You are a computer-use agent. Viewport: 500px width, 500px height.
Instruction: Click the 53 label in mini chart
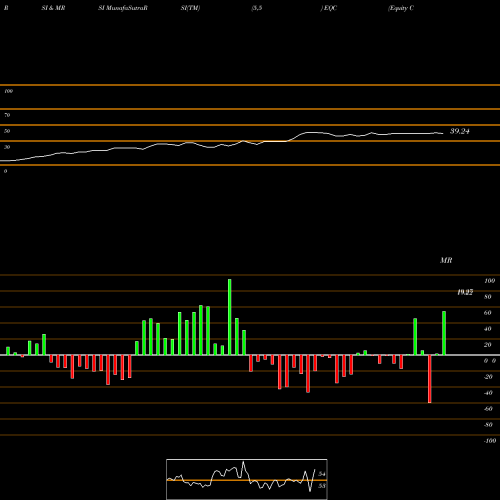click(322, 486)
